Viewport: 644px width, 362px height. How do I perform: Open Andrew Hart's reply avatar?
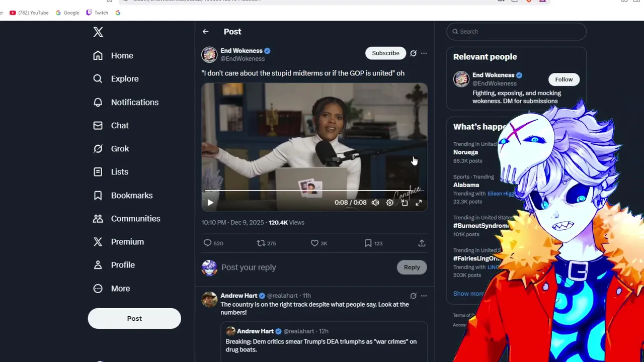(x=209, y=300)
